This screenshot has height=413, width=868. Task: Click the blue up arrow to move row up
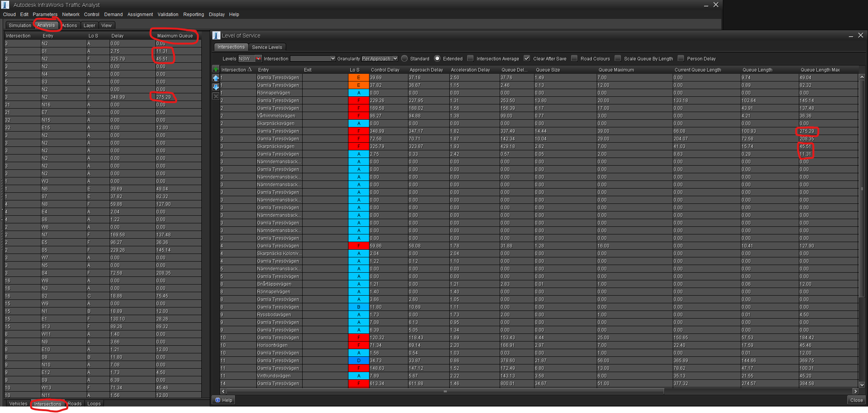click(x=216, y=78)
